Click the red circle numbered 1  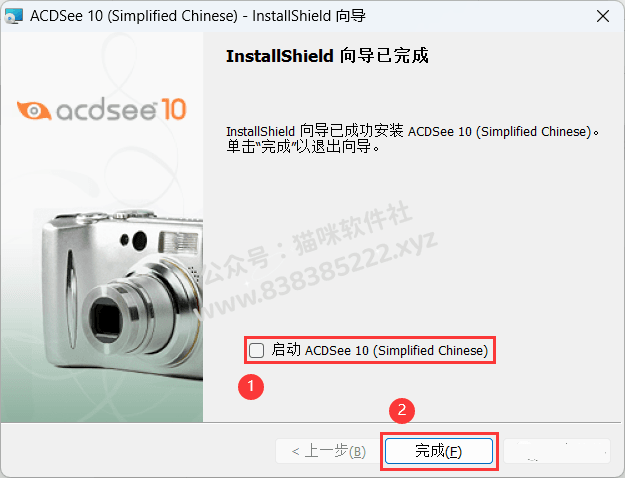251,386
